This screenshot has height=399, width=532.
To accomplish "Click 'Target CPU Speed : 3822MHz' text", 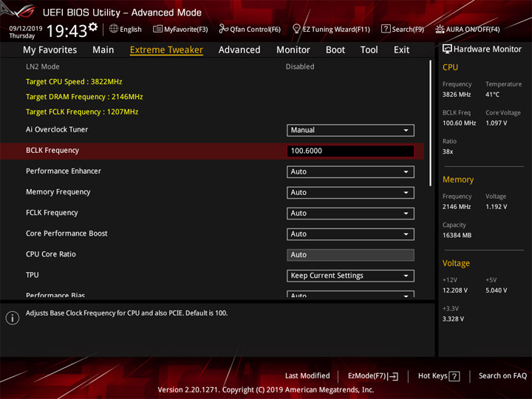I will (x=74, y=82).
